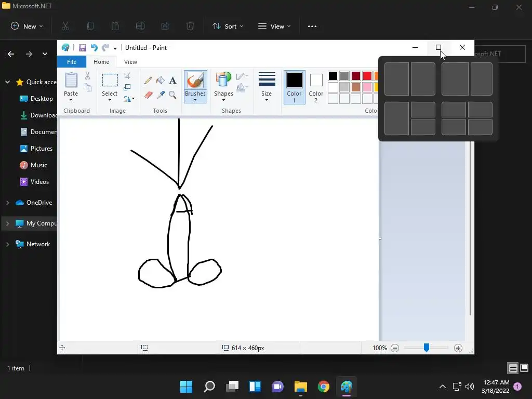Open See more options in File Explorer

click(312, 26)
